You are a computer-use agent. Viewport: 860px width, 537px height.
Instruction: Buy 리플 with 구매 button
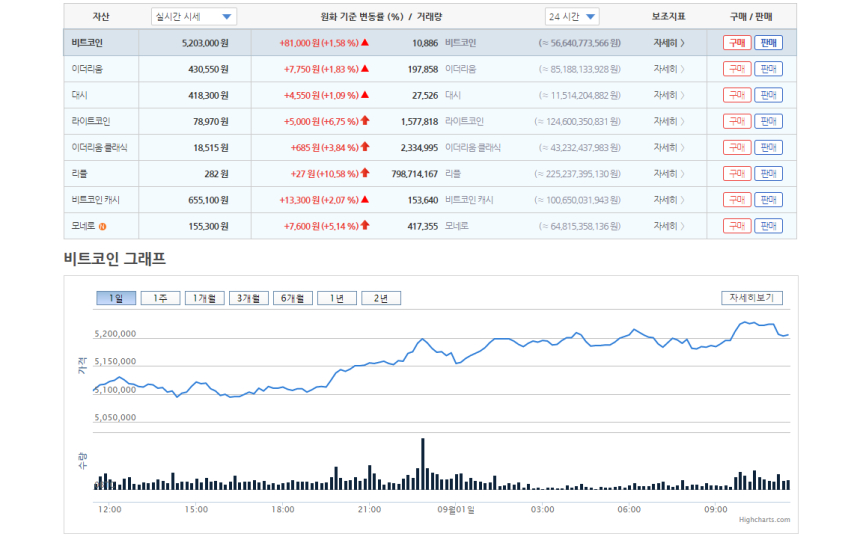(x=737, y=174)
